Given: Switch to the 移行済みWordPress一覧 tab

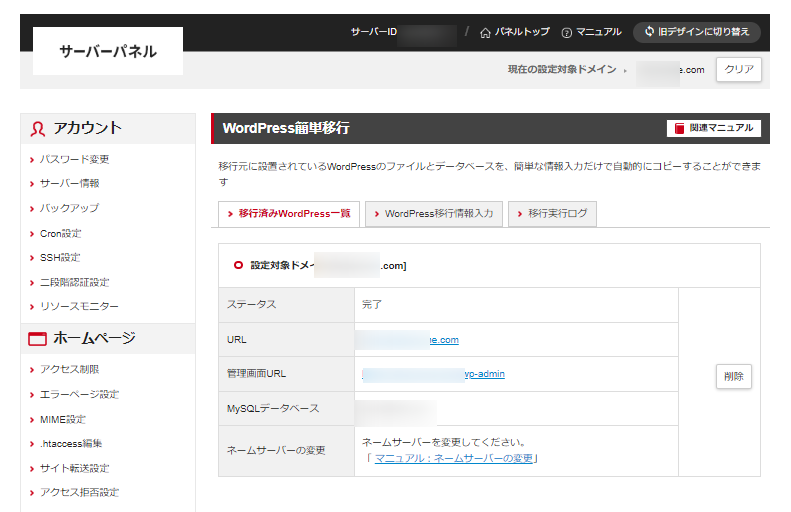Looking at the screenshot, I should tap(288, 214).
